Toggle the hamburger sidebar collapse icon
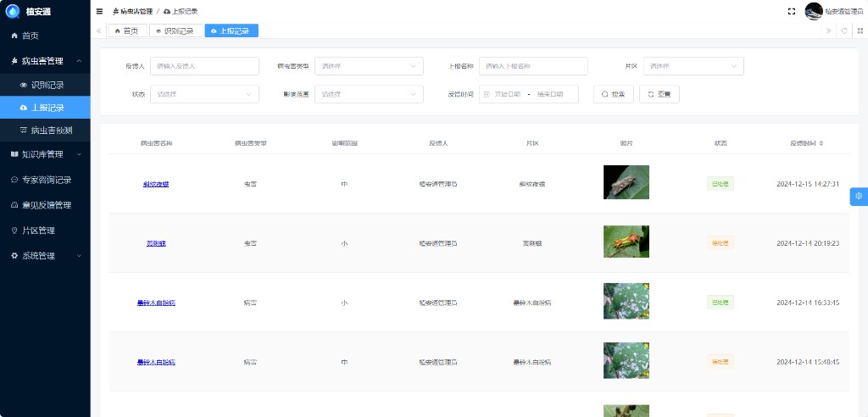The width and height of the screenshot is (868, 417). 100,11
